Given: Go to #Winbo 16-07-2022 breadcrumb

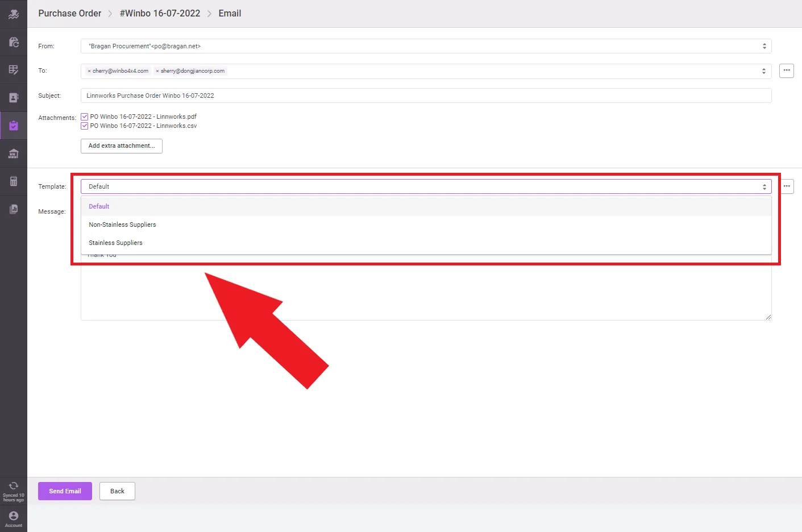Looking at the screenshot, I should tap(160, 13).
